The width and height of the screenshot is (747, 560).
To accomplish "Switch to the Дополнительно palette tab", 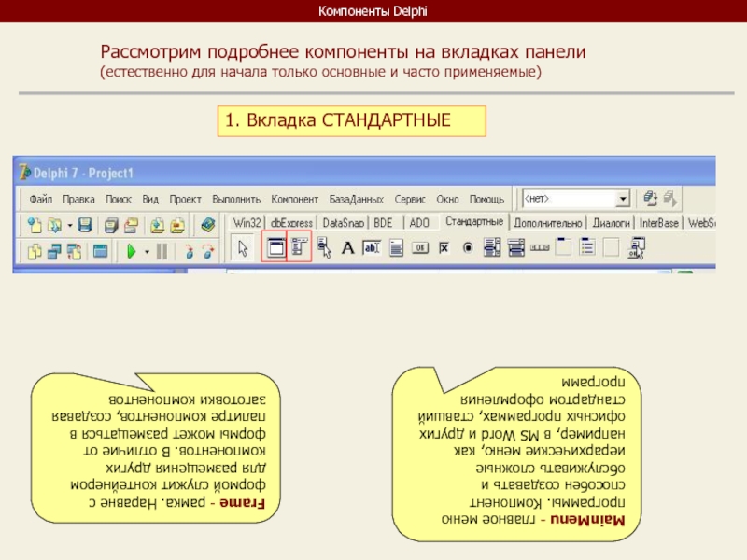I will click(548, 223).
